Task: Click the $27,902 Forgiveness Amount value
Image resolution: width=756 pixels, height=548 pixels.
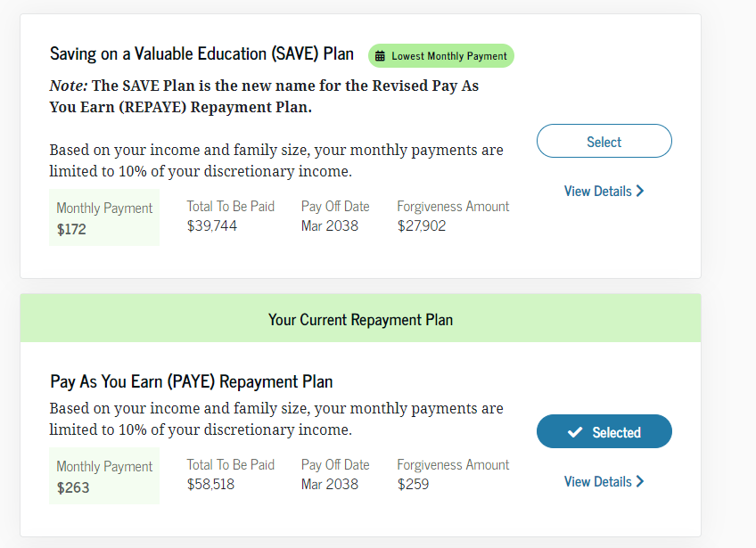Action: [422, 226]
